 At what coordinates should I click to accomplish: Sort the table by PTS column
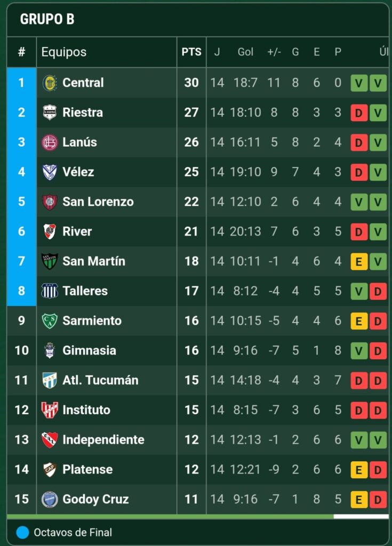pyautogui.click(x=191, y=52)
